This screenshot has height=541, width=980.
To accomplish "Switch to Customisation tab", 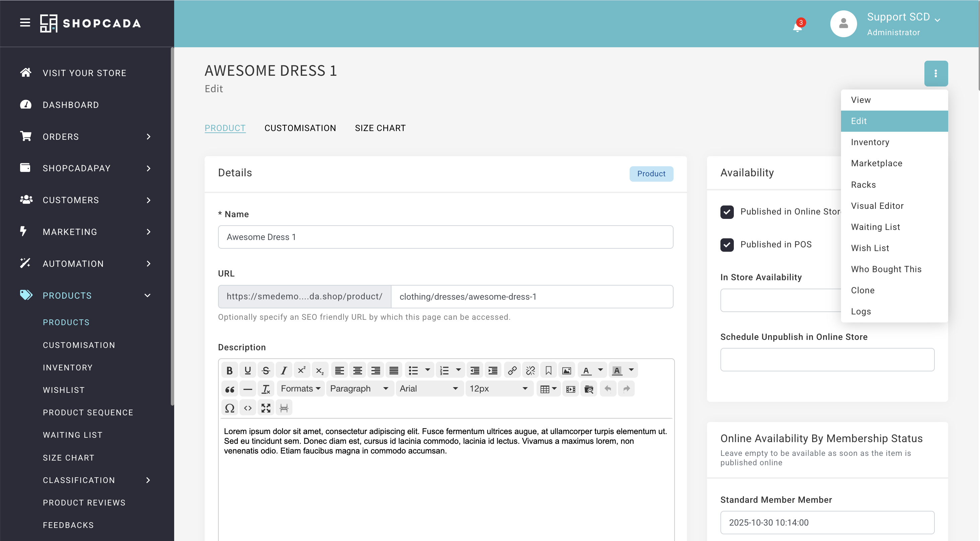I will [300, 128].
